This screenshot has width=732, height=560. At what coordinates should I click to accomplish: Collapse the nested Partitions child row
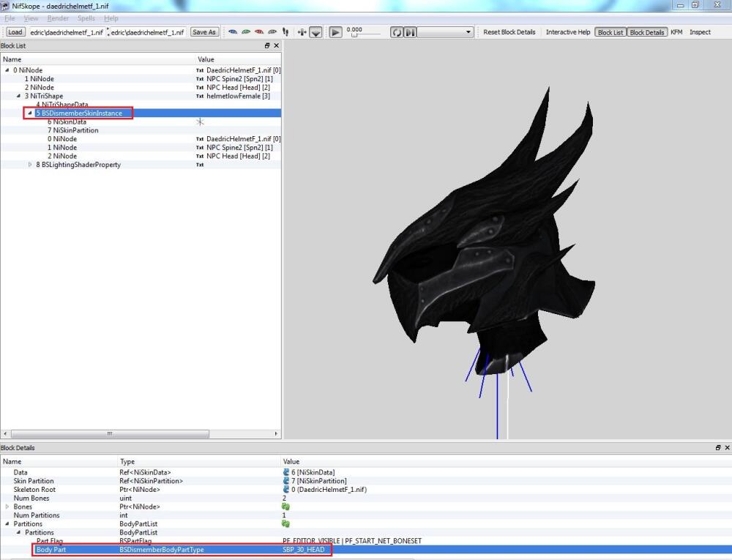19,532
